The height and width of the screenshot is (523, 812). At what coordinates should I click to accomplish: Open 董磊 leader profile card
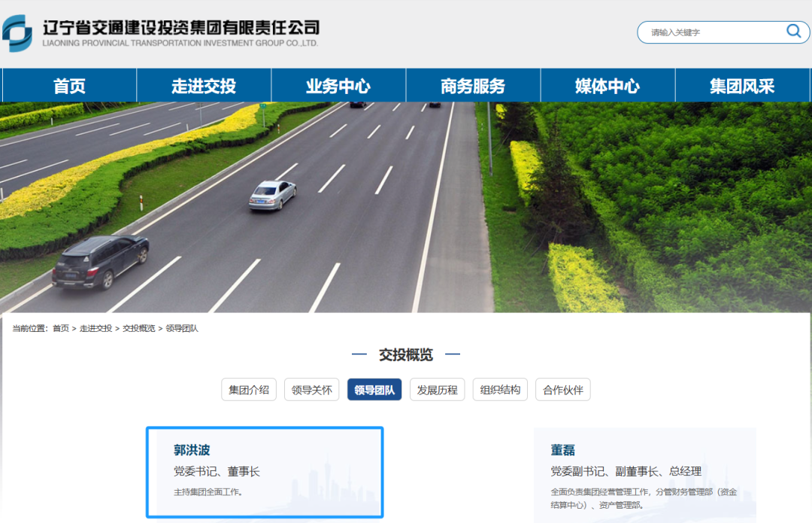pyautogui.click(x=644, y=474)
